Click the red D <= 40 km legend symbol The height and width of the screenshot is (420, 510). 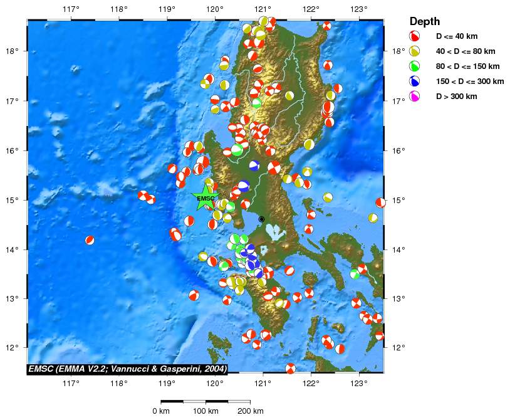414,36
